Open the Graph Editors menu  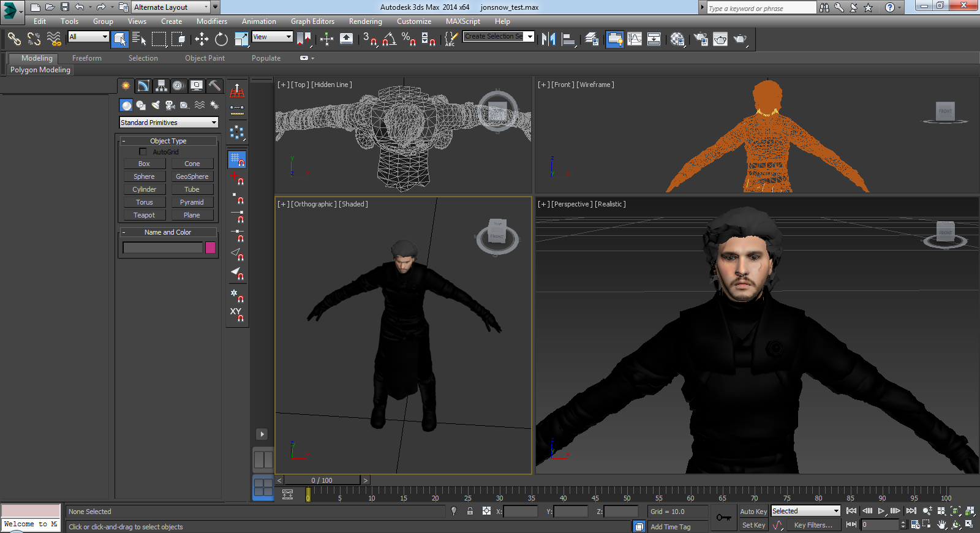[312, 21]
